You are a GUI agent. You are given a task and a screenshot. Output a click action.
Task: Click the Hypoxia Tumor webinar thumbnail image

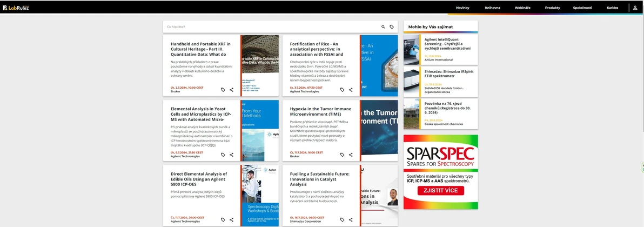tap(379, 131)
